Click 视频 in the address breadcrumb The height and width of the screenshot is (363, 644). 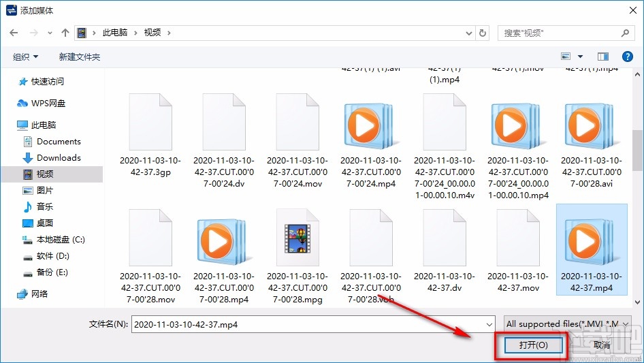pyautogui.click(x=152, y=33)
